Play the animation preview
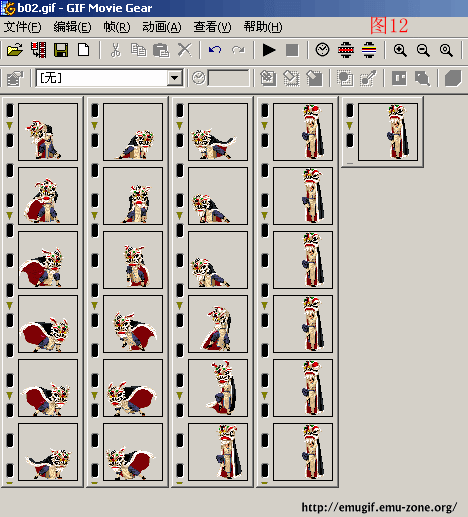The height and width of the screenshot is (517, 468). 269,50
